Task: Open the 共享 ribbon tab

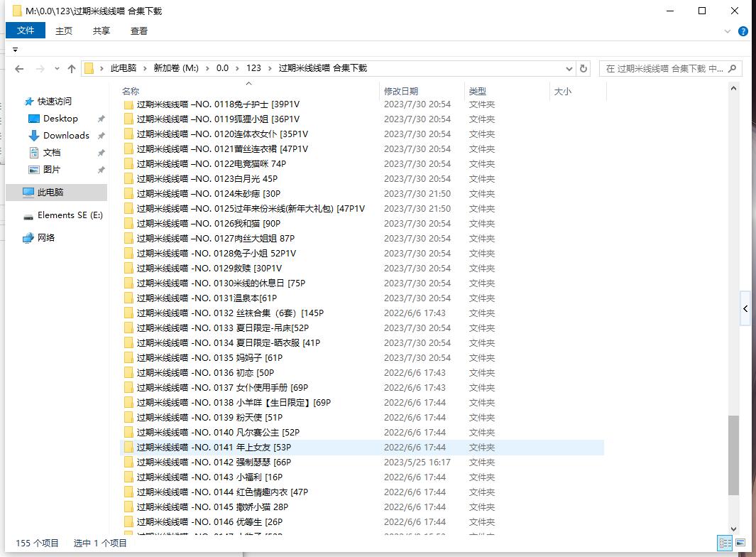Action: pyautogui.click(x=102, y=31)
